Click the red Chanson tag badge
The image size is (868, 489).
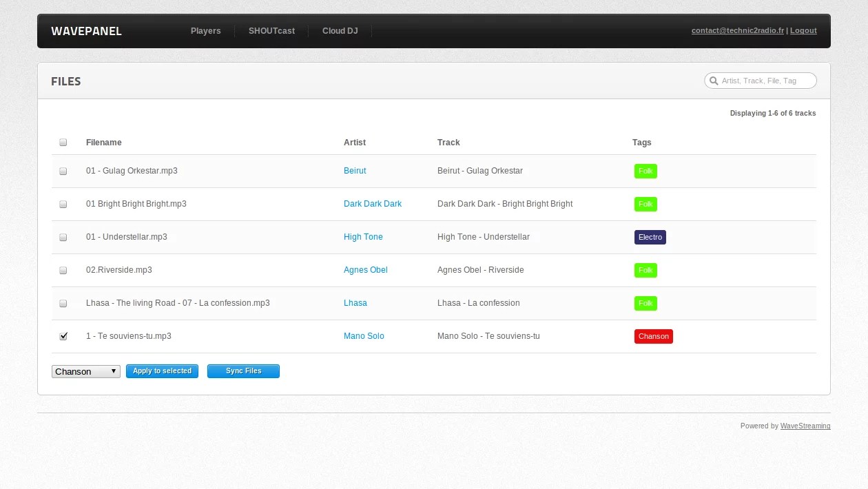653,336
